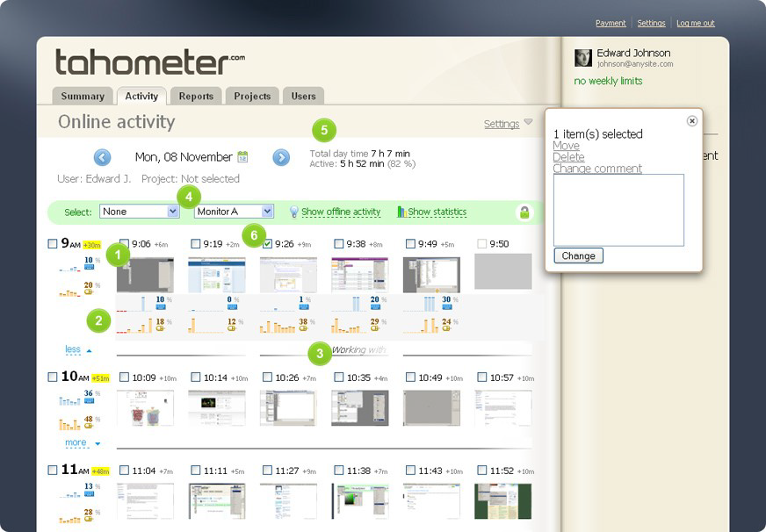The image size is (766, 532).
Task: Open calendar date picker icon
Action: point(242,156)
